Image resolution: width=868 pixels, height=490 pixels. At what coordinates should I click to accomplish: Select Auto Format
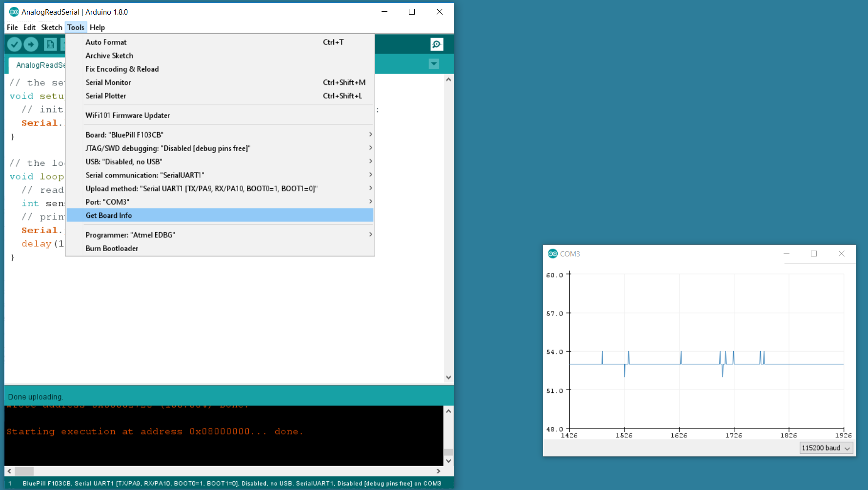[x=220, y=42]
